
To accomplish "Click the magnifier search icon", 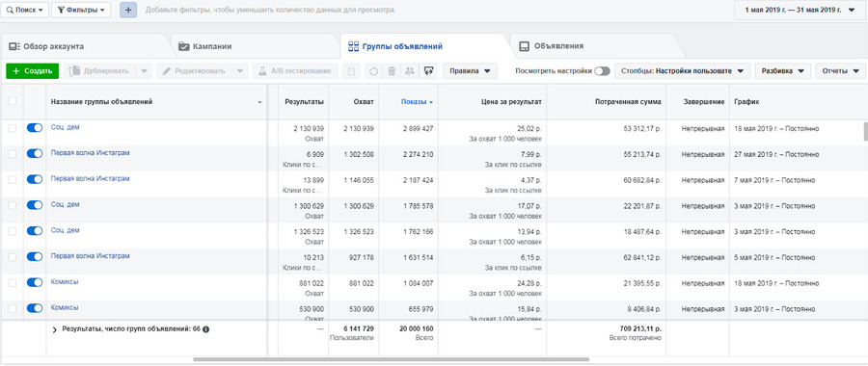I will pyautogui.click(x=10, y=10).
